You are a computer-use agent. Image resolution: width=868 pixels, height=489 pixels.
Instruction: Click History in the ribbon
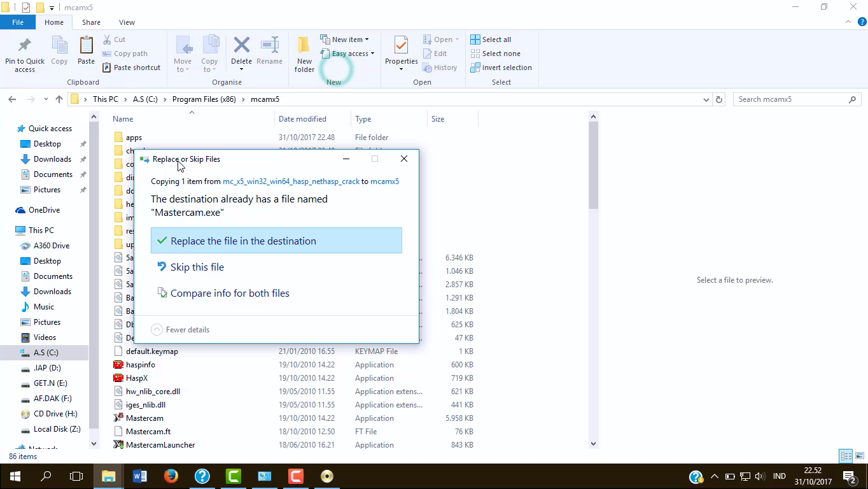click(x=440, y=67)
